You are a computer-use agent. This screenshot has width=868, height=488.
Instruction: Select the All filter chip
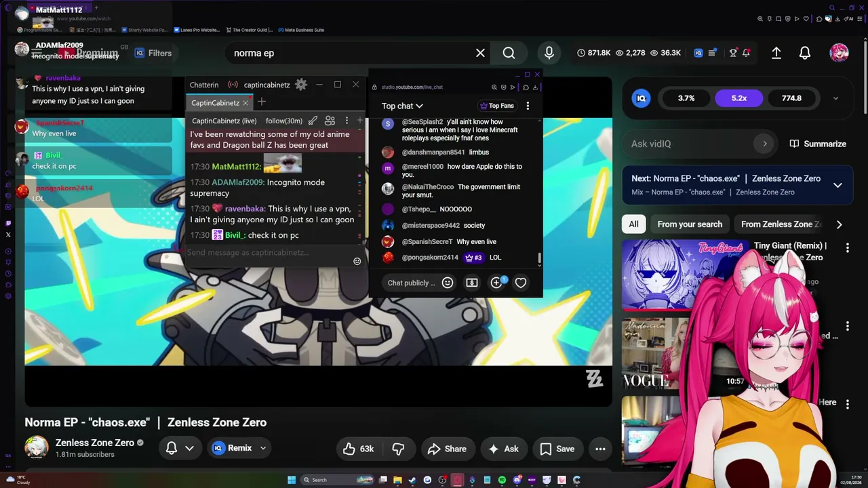pos(633,224)
